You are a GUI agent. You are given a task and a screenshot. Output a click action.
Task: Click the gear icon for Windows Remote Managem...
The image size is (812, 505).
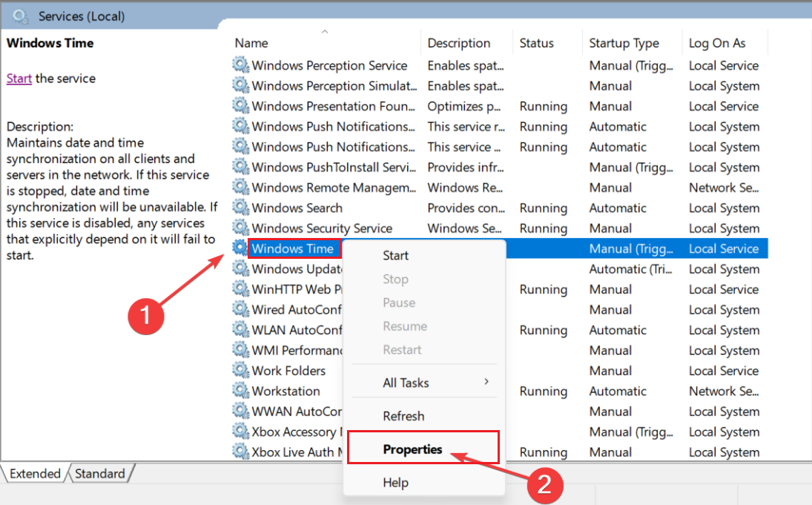(x=240, y=187)
